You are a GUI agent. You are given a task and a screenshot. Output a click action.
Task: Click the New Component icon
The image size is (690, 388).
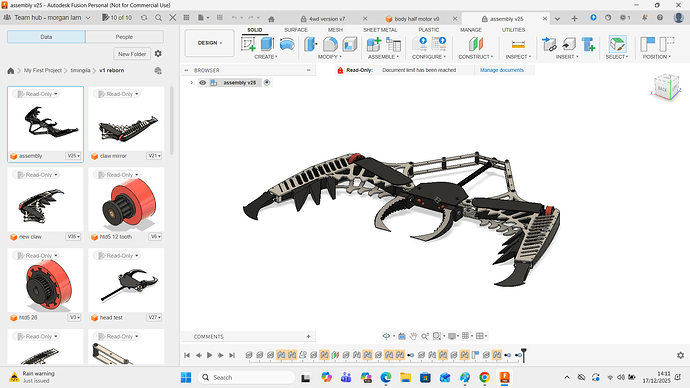click(374, 44)
